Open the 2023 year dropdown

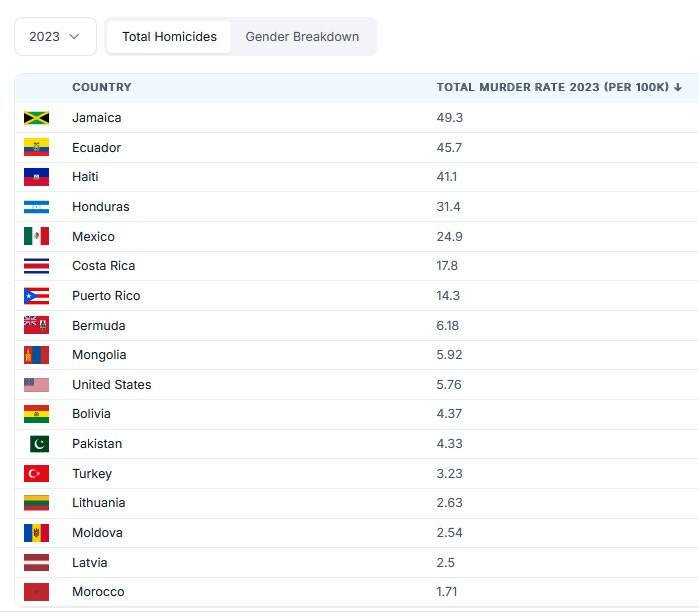[x=55, y=37]
